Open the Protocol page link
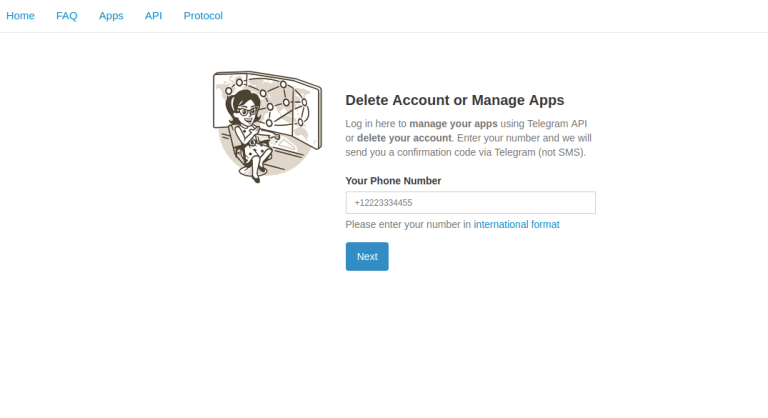This screenshot has width=768, height=418. coord(203,16)
